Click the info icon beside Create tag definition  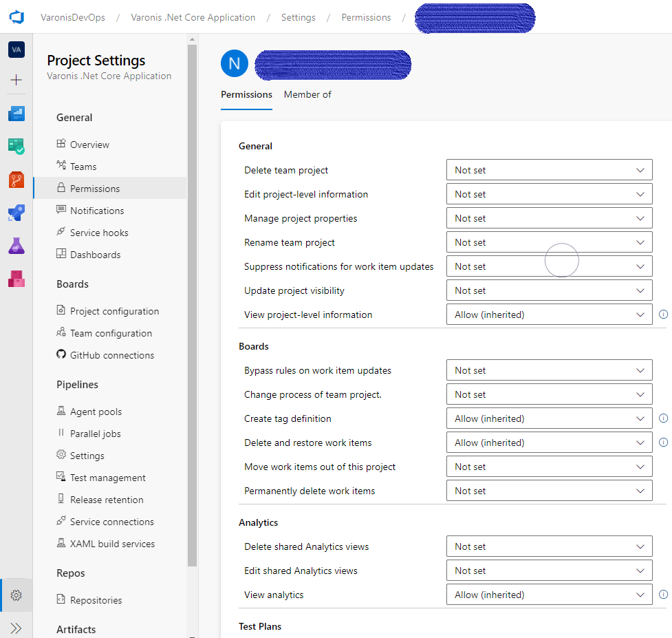click(663, 418)
